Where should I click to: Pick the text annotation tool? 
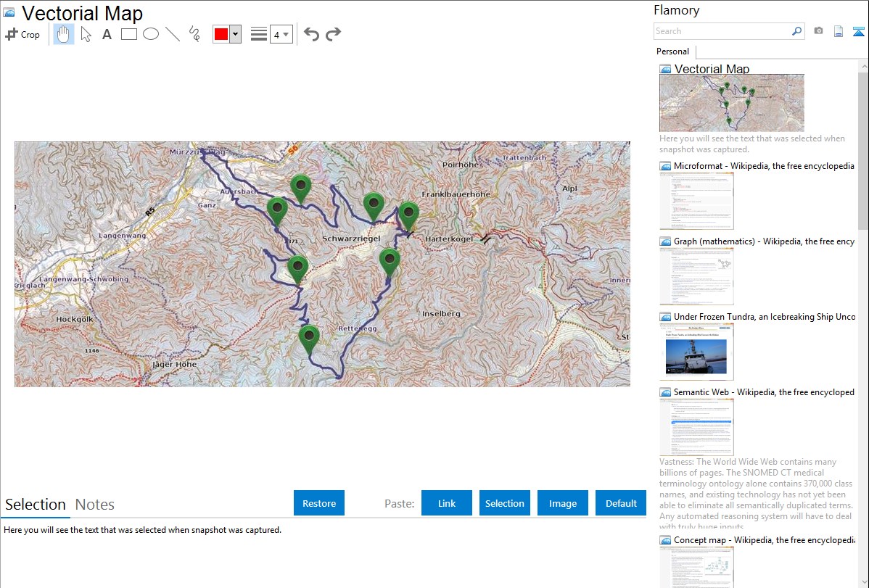pos(107,34)
